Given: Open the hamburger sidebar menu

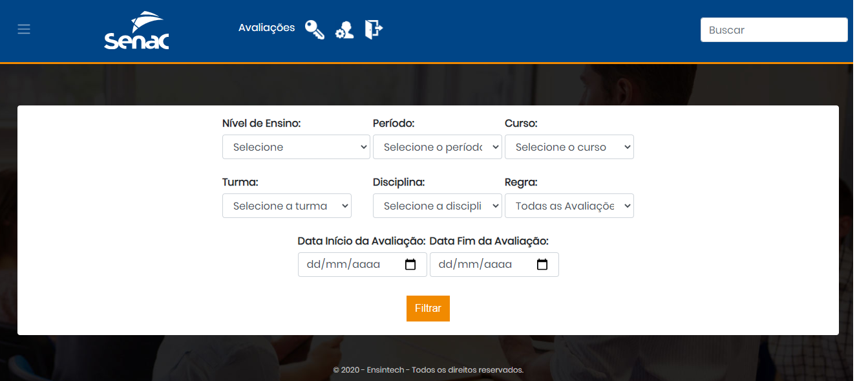Looking at the screenshot, I should [24, 29].
